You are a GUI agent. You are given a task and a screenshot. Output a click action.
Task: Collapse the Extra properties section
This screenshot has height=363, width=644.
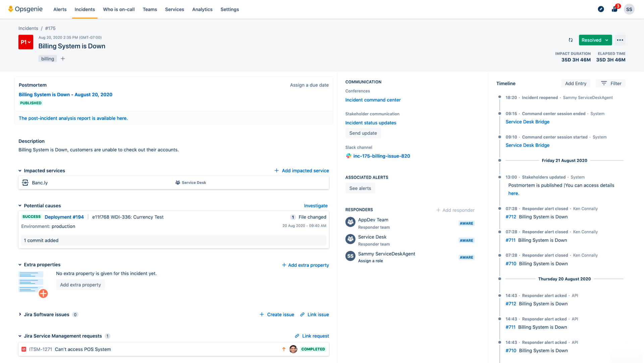pos(20,264)
